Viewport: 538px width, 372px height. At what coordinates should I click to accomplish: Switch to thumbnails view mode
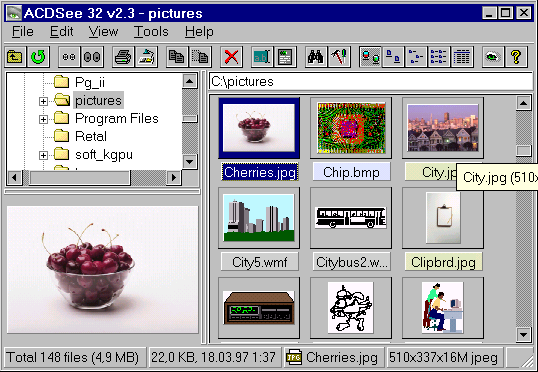[x=370, y=57]
